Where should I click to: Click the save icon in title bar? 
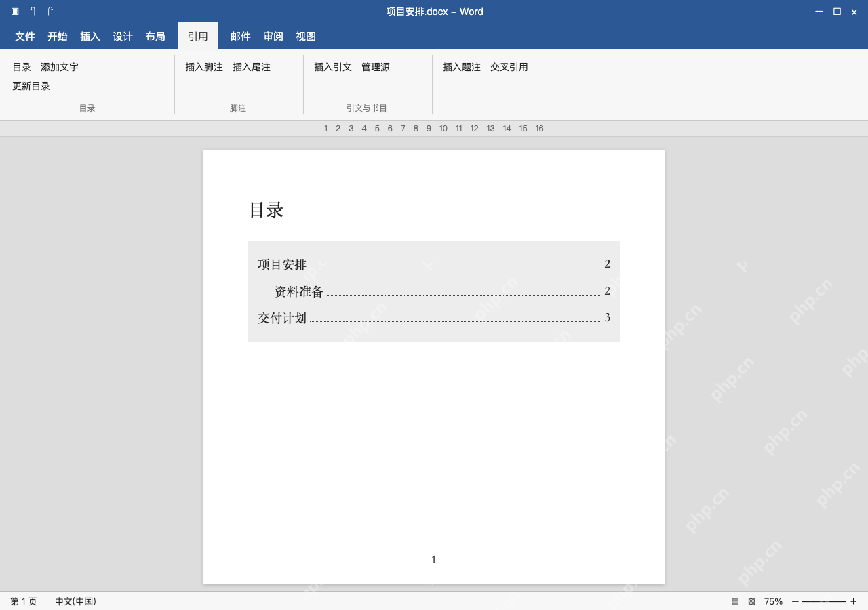click(x=15, y=11)
